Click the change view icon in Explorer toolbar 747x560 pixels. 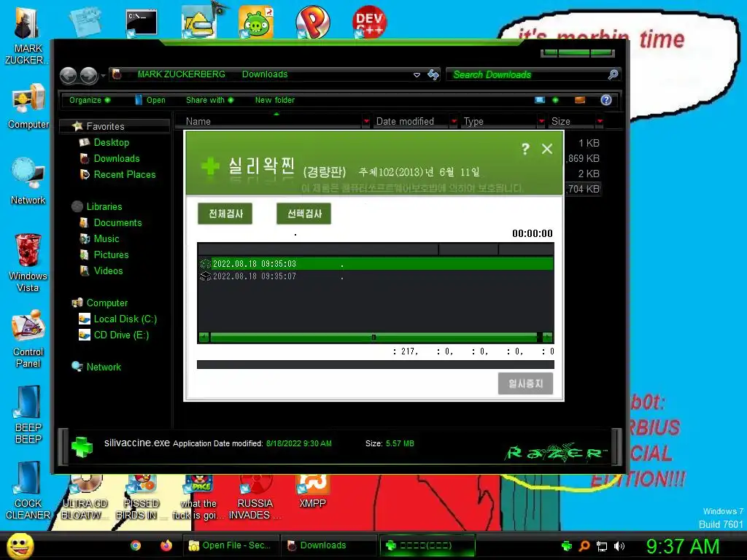point(540,100)
